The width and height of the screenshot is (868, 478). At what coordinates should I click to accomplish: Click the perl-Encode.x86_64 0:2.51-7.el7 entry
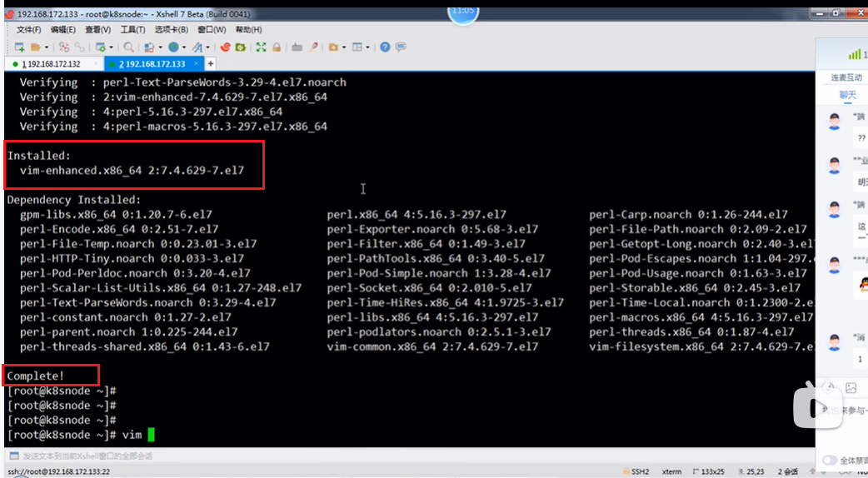[x=119, y=229]
